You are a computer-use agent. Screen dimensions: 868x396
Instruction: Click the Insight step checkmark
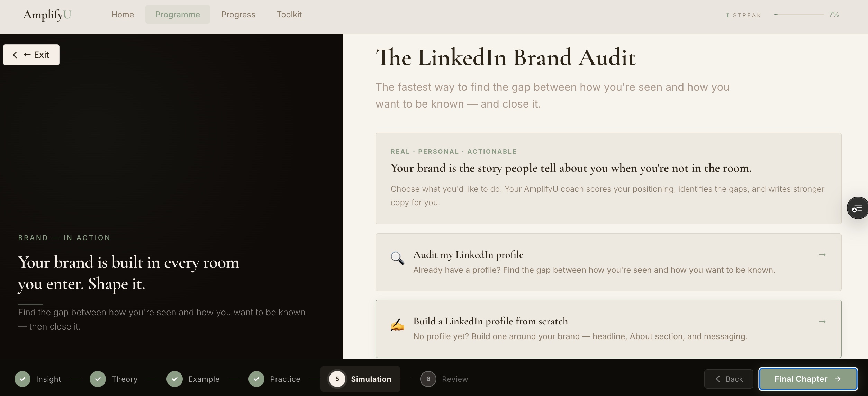[22, 379]
